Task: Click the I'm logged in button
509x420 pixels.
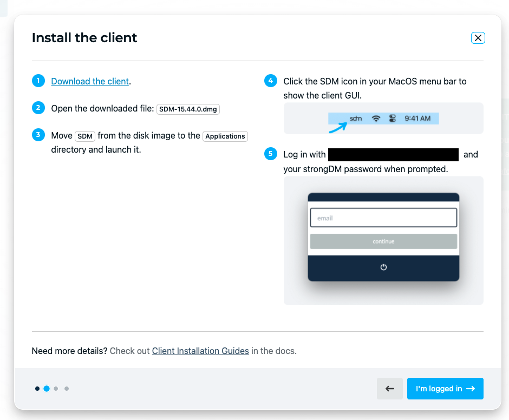Action: (445, 389)
